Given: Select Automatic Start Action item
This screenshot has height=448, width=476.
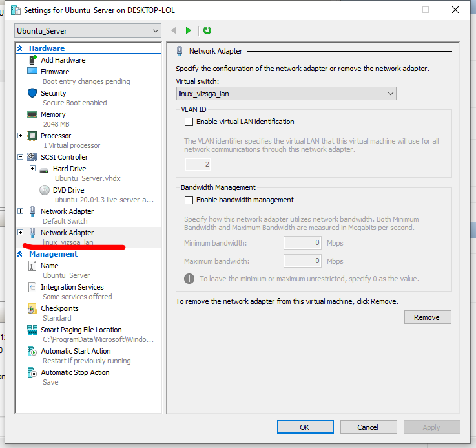Looking at the screenshot, I should (x=76, y=351).
